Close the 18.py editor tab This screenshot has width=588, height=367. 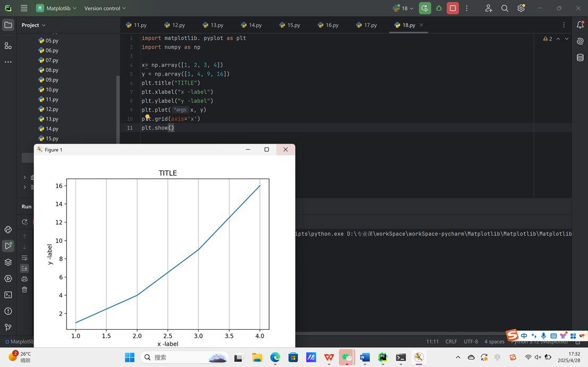pos(422,25)
